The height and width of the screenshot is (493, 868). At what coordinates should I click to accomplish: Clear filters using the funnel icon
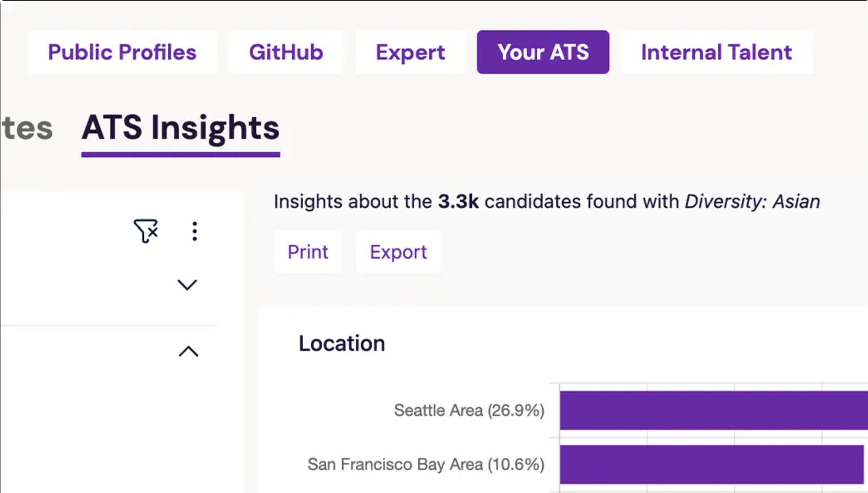point(146,231)
